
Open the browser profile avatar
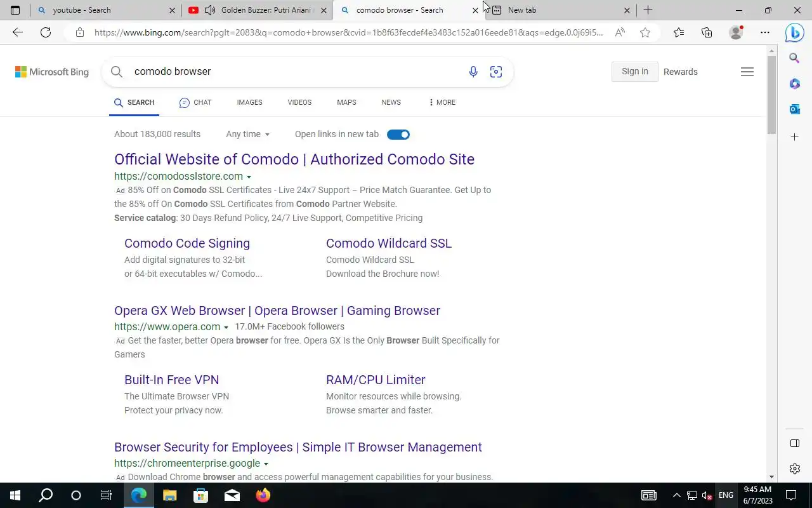coord(736,32)
